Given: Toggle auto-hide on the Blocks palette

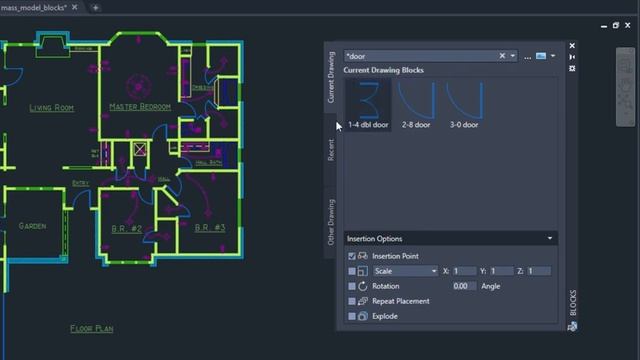Looking at the screenshot, I should [x=572, y=57].
